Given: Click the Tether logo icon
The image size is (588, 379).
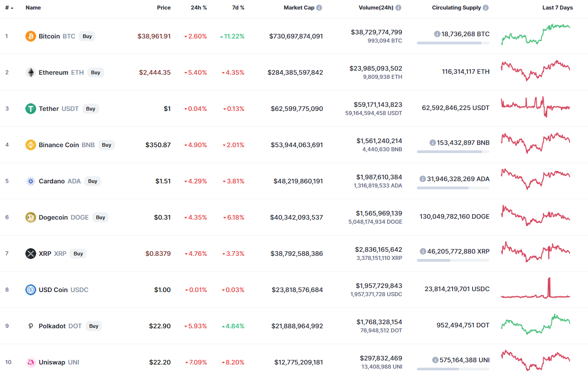Looking at the screenshot, I should pos(31,109).
